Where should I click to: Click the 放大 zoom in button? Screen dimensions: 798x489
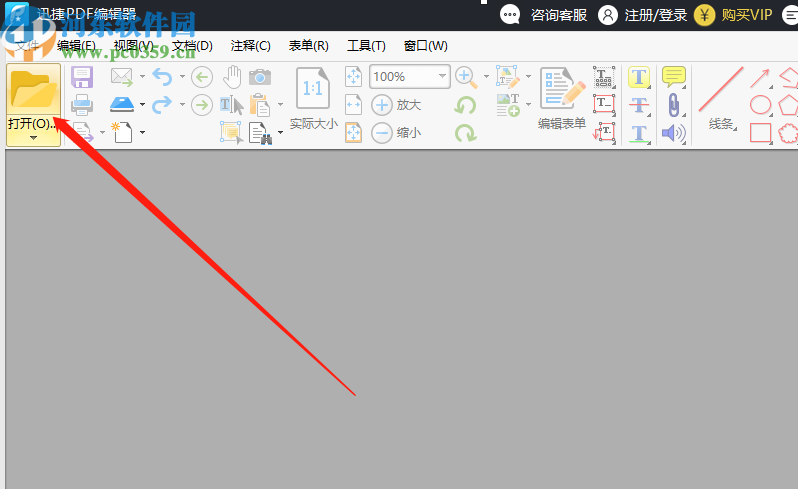[x=396, y=105]
